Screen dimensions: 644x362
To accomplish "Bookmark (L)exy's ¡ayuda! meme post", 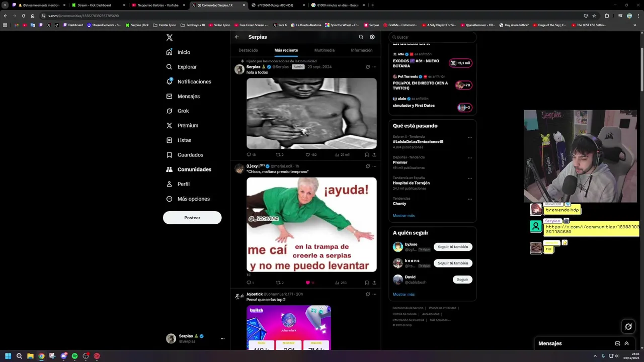I will 367,283.
